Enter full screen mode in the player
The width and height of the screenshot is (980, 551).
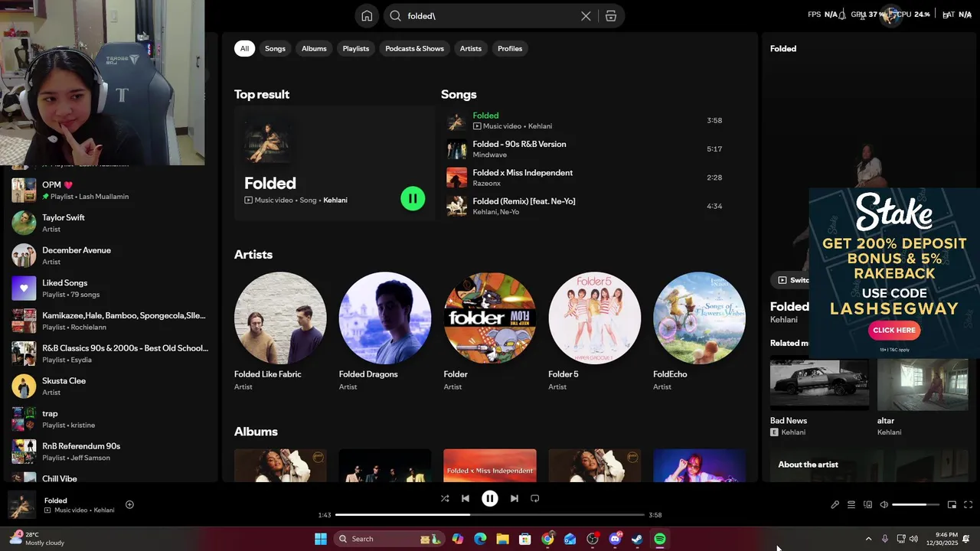[x=969, y=505]
